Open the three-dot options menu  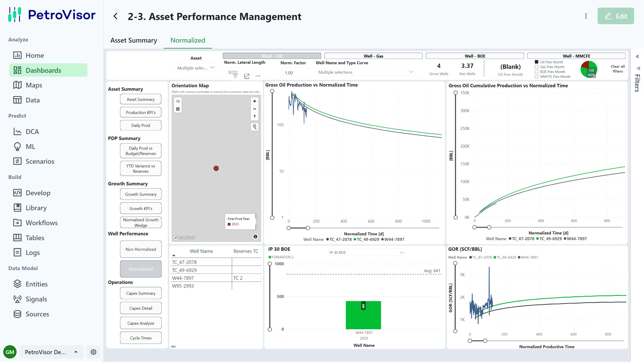pos(586,16)
